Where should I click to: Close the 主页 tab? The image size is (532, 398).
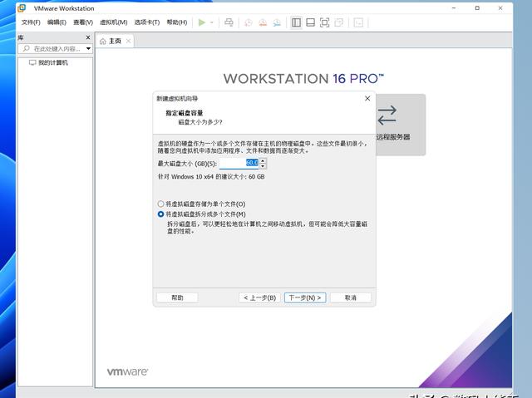pyautogui.click(x=128, y=41)
